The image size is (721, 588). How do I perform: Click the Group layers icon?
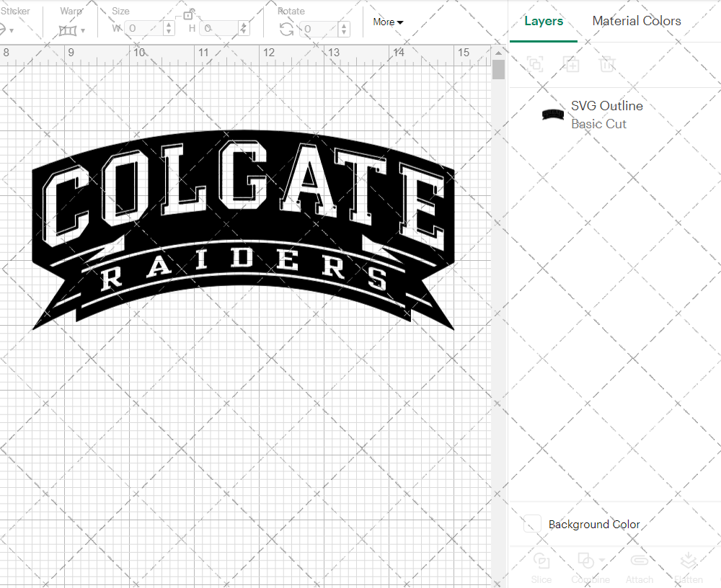pos(535,64)
